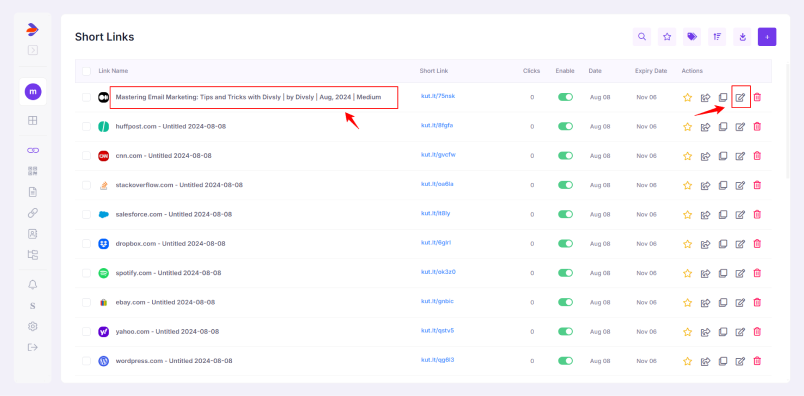Open notifications bell in sidebar

(x=33, y=285)
